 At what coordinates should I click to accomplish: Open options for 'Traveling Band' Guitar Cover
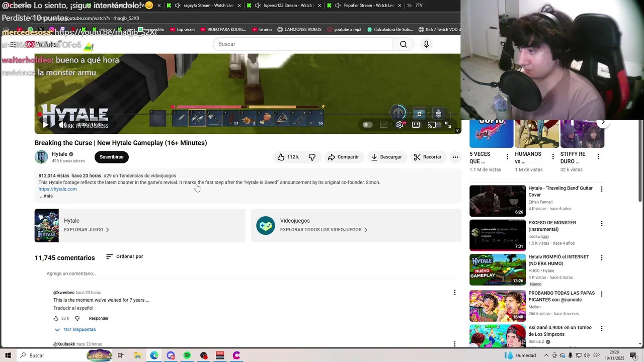pyautogui.click(x=601, y=189)
